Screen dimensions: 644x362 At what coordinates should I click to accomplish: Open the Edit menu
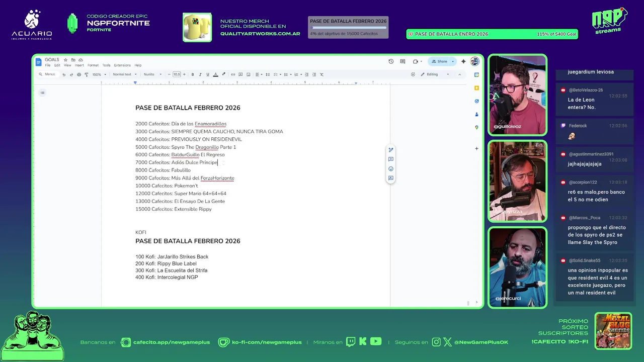(x=57, y=65)
